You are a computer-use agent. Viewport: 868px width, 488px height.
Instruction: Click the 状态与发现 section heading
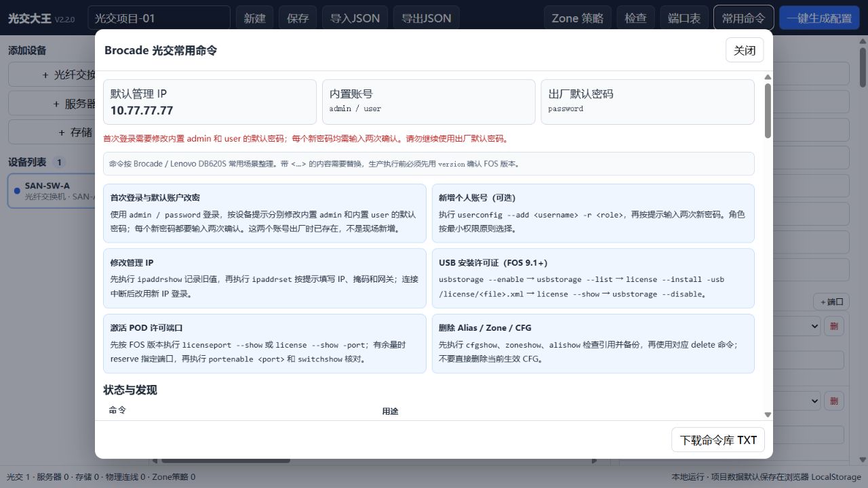click(x=130, y=390)
